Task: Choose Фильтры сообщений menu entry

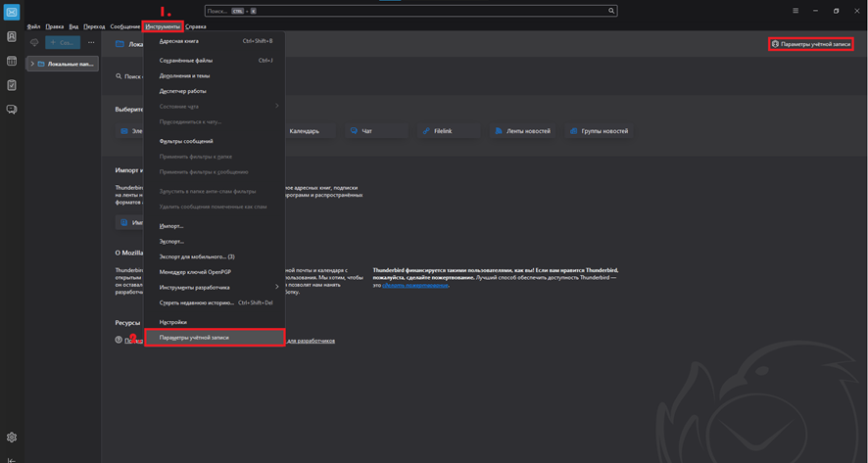Action: pos(215,141)
